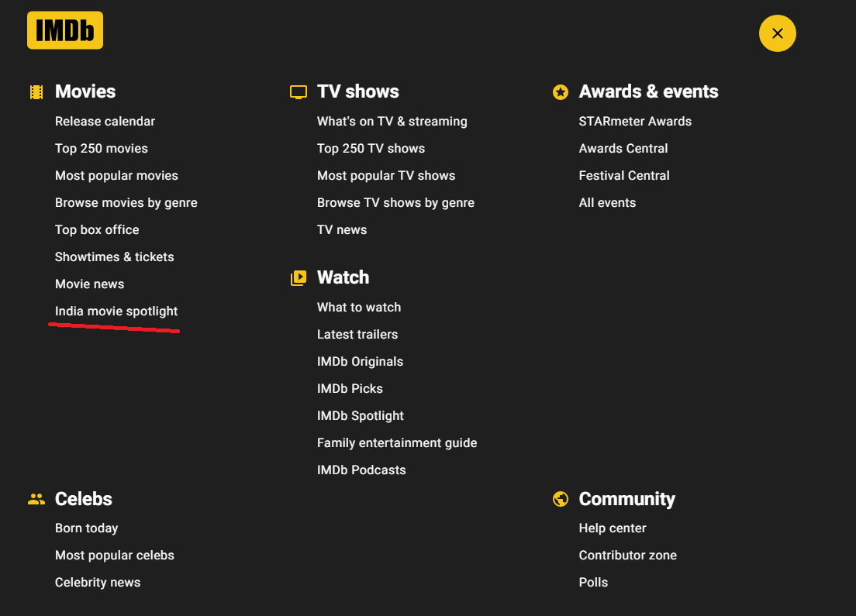The width and height of the screenshot is (856, 616).
Task: Select Browse TV shows by genre
Action: pos(395,203)
